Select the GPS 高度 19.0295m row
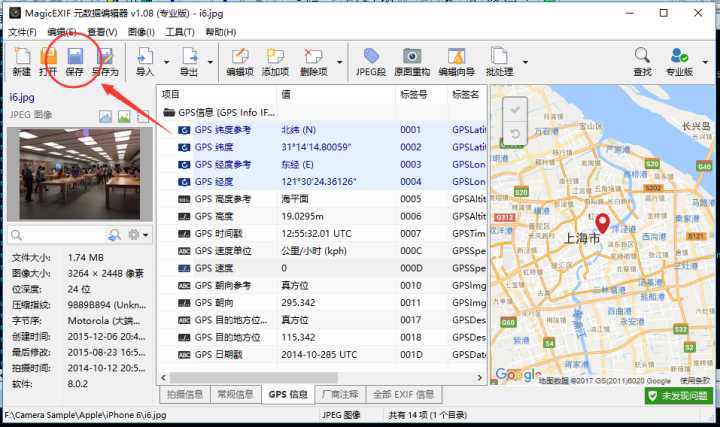 [x=322, y=216]
